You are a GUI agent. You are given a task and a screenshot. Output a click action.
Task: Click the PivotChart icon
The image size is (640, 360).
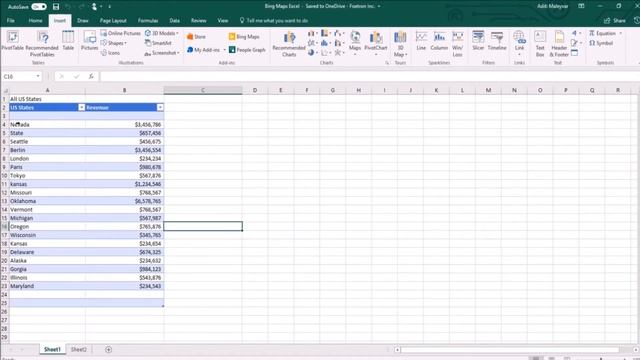point(376,42)
